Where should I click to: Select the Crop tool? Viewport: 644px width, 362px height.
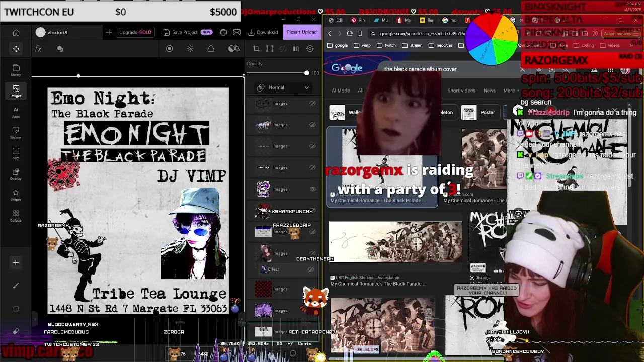(256, 49)
